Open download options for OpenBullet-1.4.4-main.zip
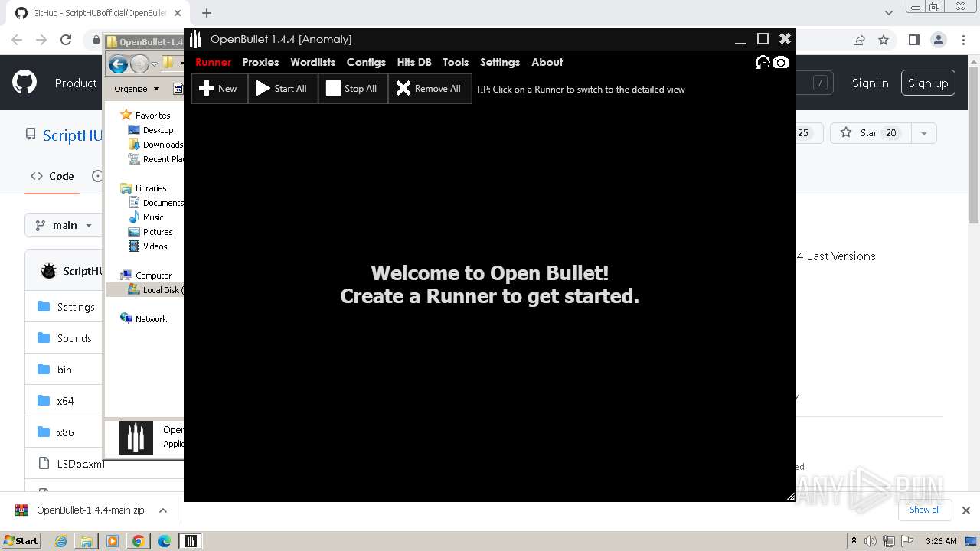Screen dimensions: 980x551 pyautogui.click(x=162, y=510)
